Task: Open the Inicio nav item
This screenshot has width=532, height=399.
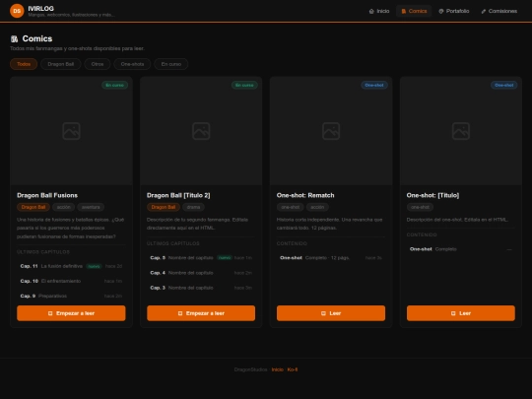Action: coord(379,11)
